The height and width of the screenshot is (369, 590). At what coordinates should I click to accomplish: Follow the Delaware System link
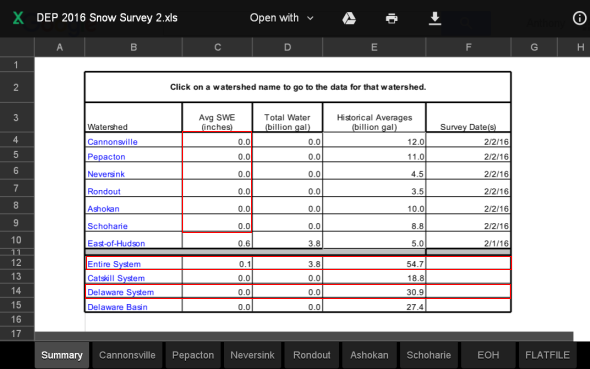[x=120, y=292]
